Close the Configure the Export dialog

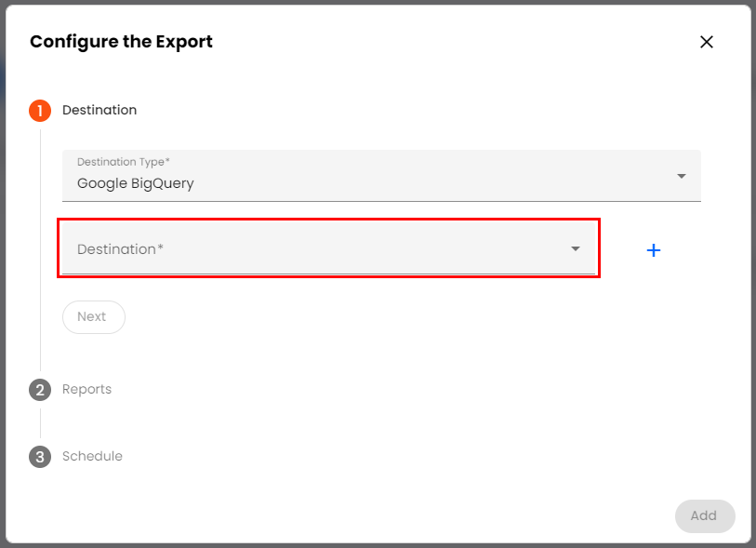point(707,42)
